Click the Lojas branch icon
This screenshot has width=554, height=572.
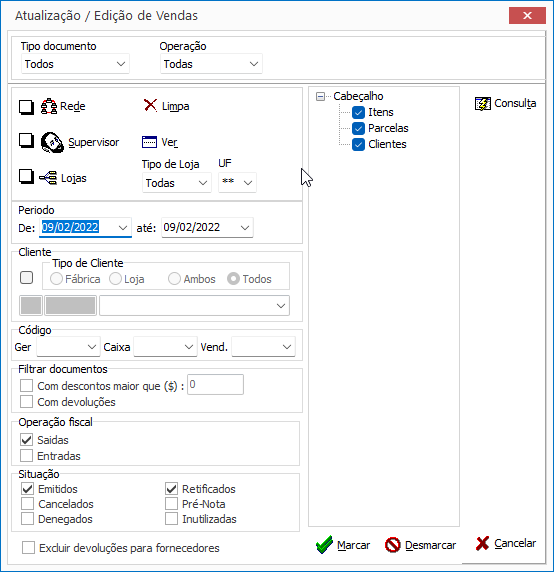pos(48,178)
